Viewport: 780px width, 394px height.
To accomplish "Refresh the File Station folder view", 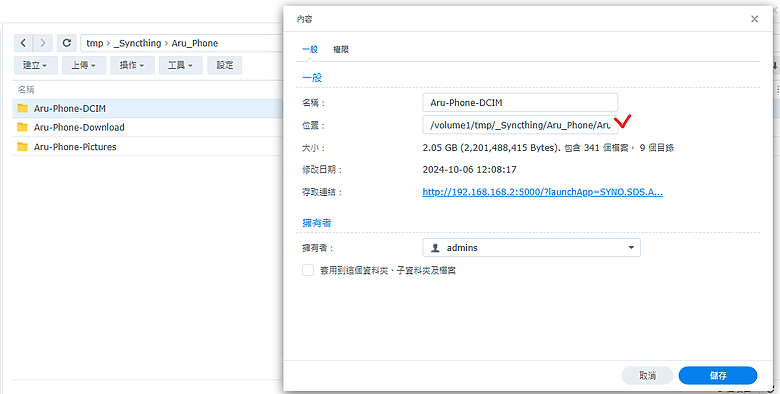I will 67,43.
